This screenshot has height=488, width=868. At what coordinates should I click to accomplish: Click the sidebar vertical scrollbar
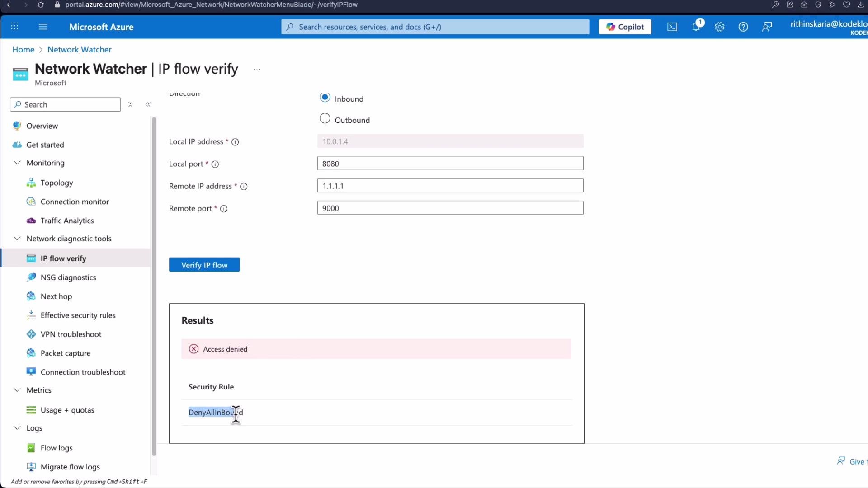154,286
